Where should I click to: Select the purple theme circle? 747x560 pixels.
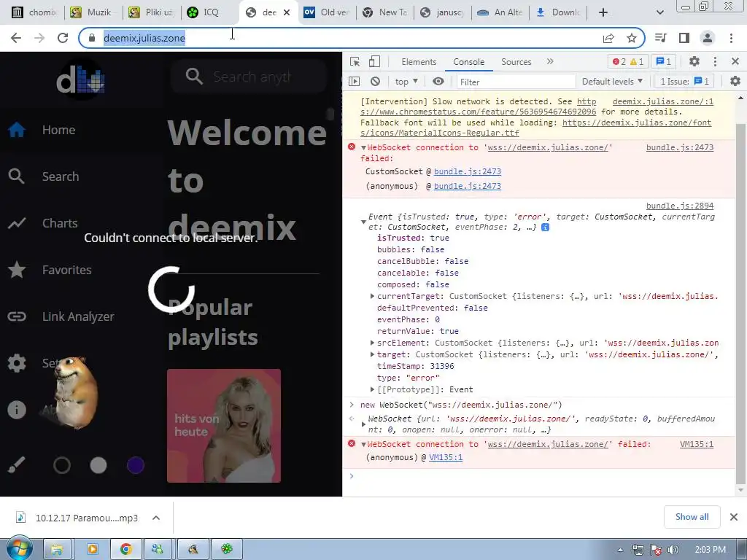[x=136, y=465]
